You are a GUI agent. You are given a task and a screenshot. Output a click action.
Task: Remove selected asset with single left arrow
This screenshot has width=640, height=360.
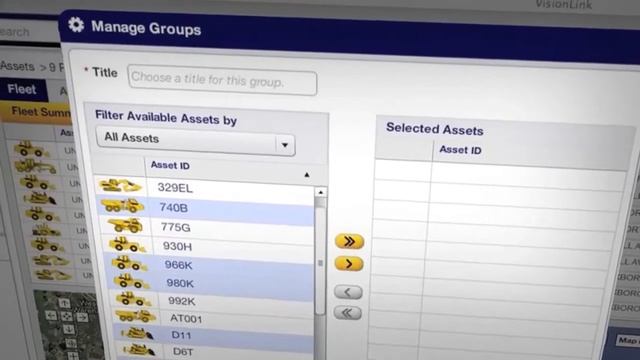(x=348, y=292)
